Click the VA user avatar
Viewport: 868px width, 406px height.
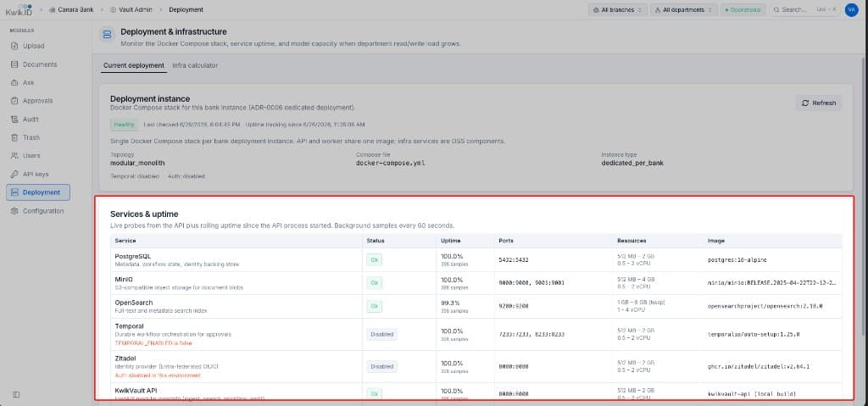[x=851, y=9]
